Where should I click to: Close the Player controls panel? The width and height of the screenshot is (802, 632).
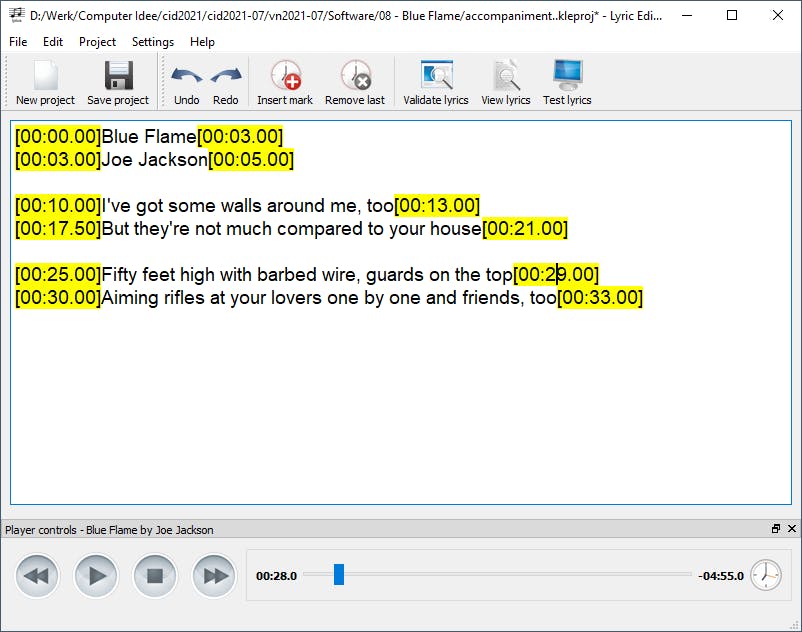pos(792,529)
